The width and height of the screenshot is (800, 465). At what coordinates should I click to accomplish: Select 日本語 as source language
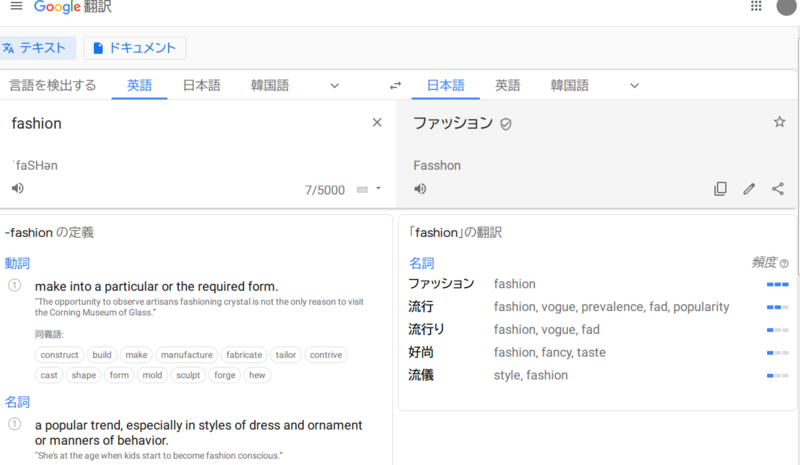[x=202, y=85]
